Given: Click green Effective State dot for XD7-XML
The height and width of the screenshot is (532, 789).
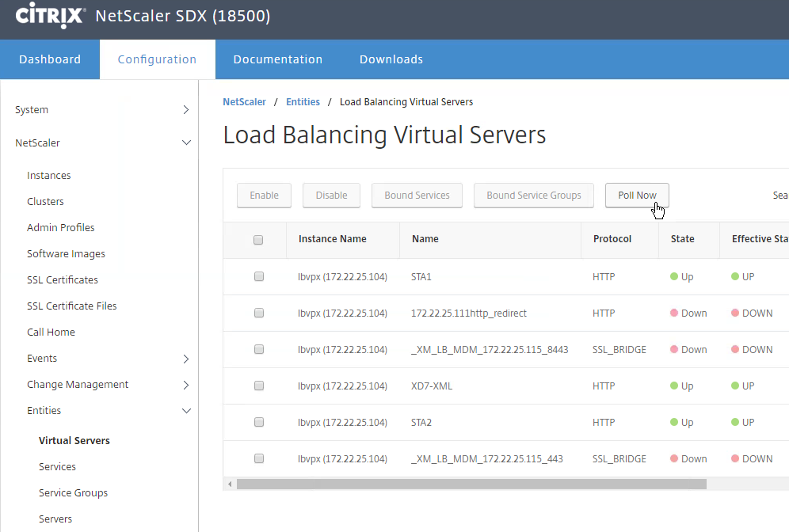Looking at the screenshot, I should (735, 386).
